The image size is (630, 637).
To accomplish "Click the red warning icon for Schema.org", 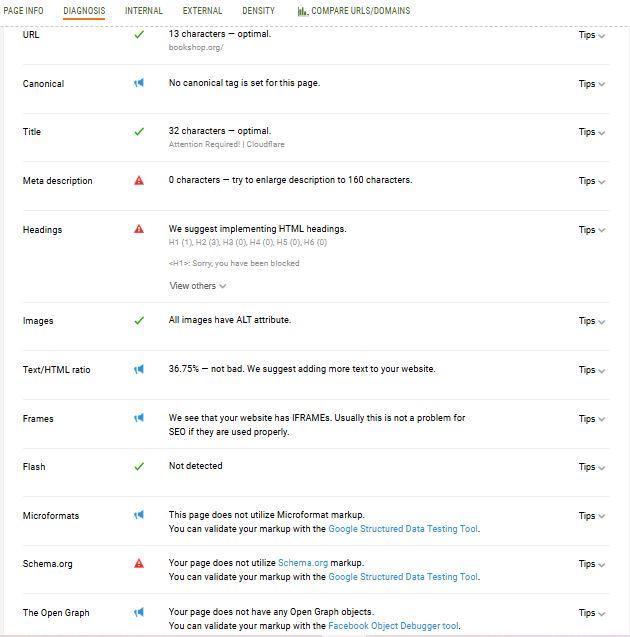I will [139, 563].
